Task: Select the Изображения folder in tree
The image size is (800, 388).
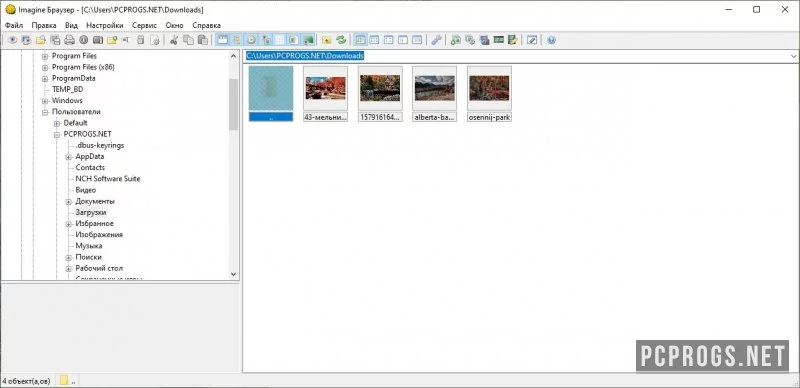Action: pyautogui.click(x=99, y=235)
